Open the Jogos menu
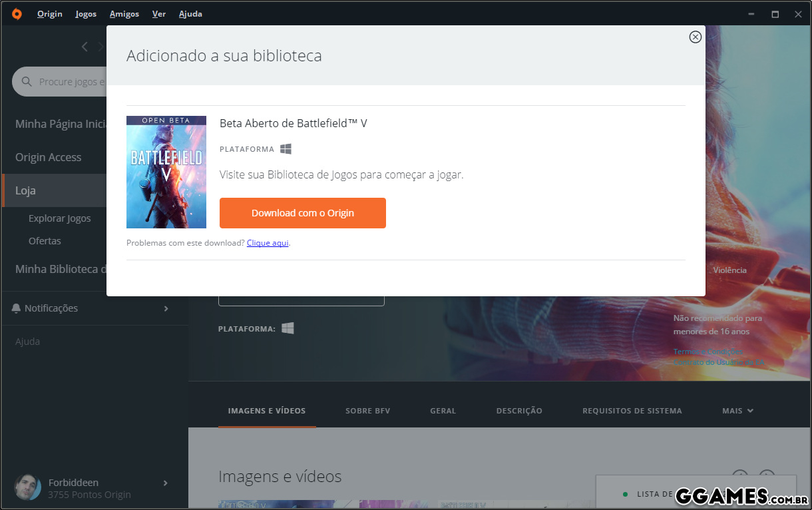Viewport: 812px width, 510px height. click(86, 14)
